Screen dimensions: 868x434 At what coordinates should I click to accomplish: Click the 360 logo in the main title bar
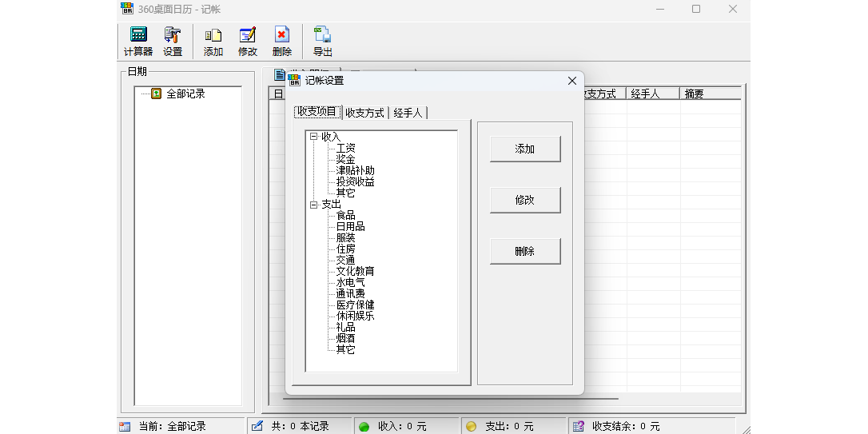pos(127,8)
